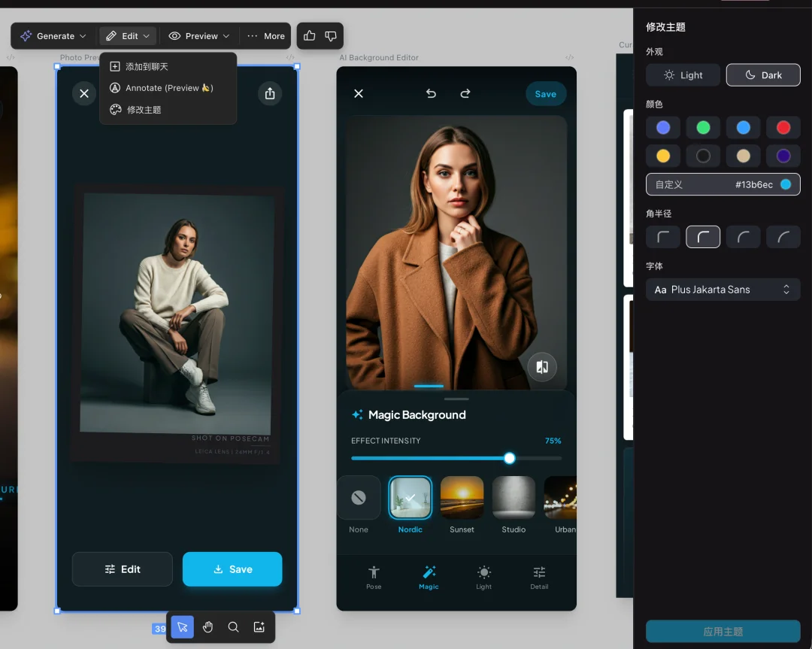
Task: Click the thumbs up feedback icon
Action: tap(309, 36)
